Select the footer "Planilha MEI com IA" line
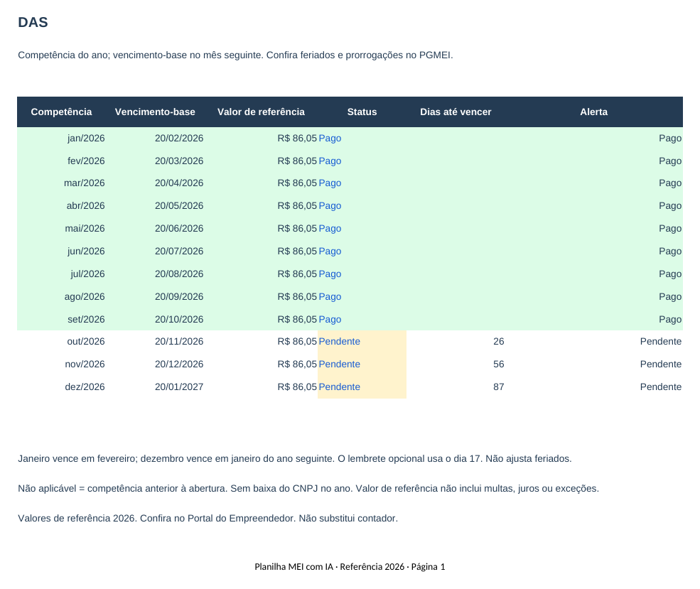The height and width of the screenshot is (589, 700). pos(350,567)
